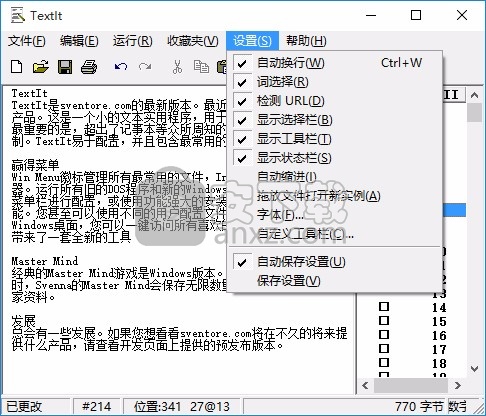Undo the last edit
The width and height of the screenshot is (486, 416).
(x=121, y=67)
